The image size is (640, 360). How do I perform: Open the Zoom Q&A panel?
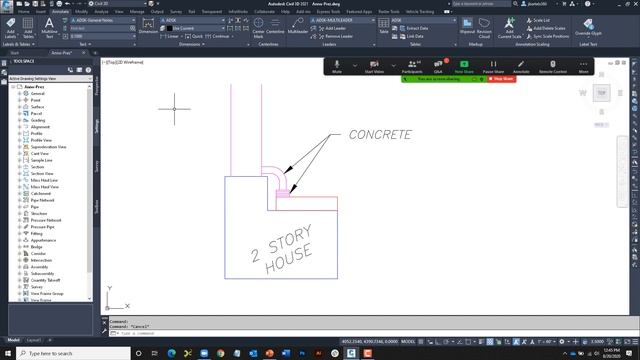438,67
